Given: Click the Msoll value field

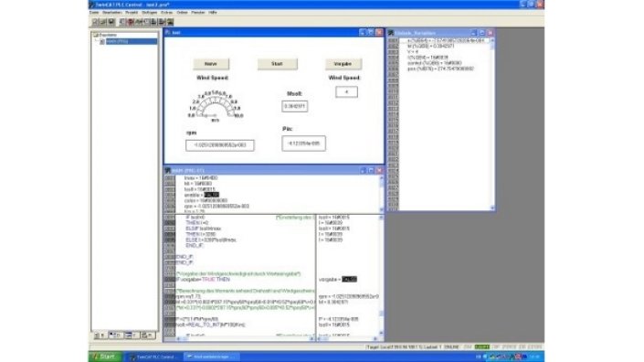Looking at the screenshot, I should [294, 106].
